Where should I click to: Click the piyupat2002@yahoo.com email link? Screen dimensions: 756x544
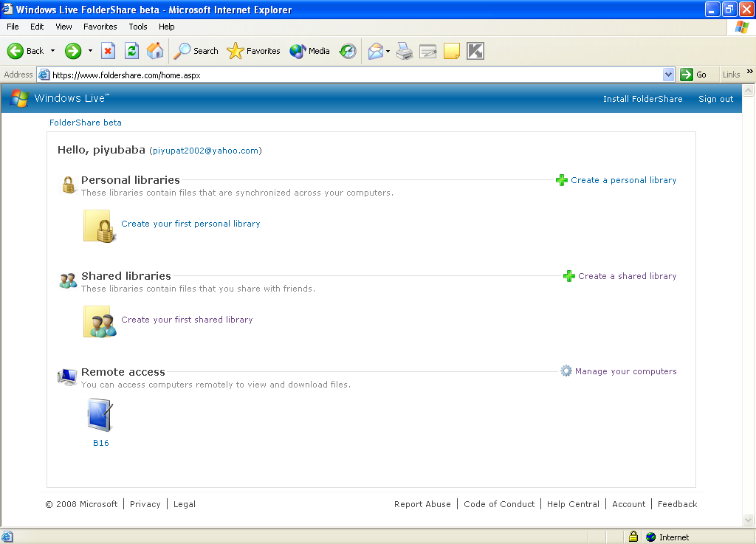[205, 151]
